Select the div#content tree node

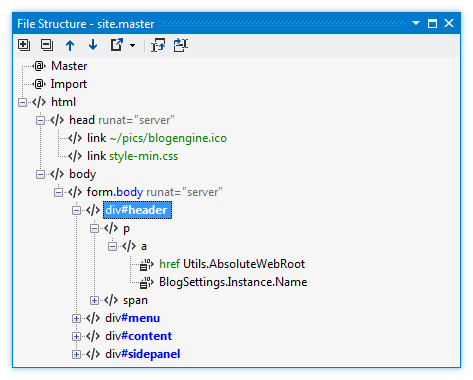coord(138,336)
